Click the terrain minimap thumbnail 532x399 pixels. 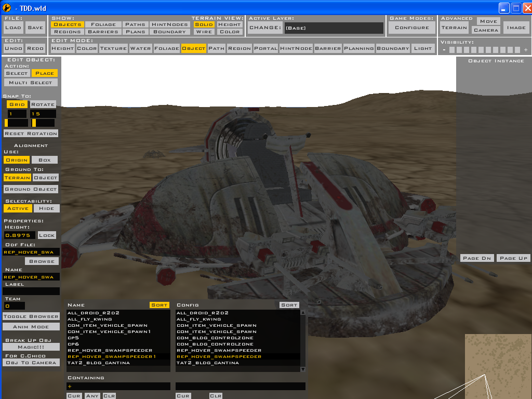[498, 366]
